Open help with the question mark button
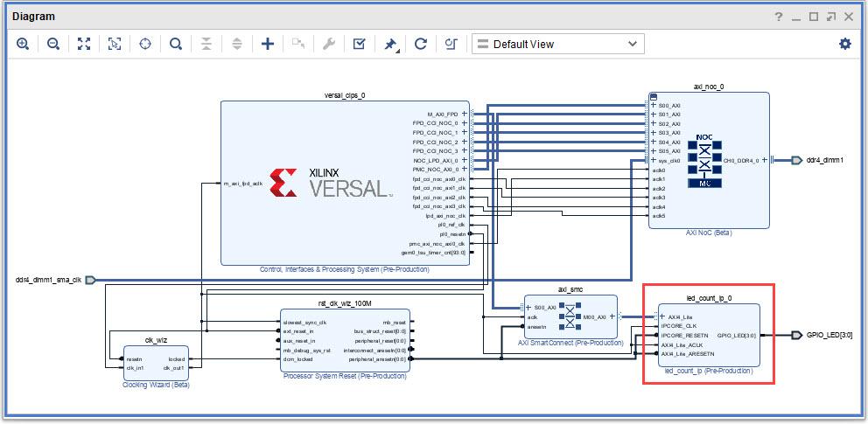This screenshot has width=868, height=424. click(778, 17)
